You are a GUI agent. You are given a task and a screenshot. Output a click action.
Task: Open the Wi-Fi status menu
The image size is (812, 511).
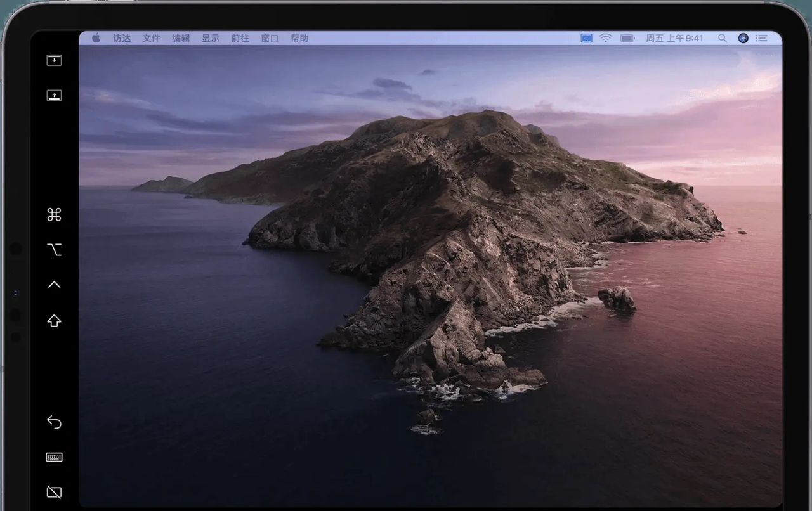[606, 38]
